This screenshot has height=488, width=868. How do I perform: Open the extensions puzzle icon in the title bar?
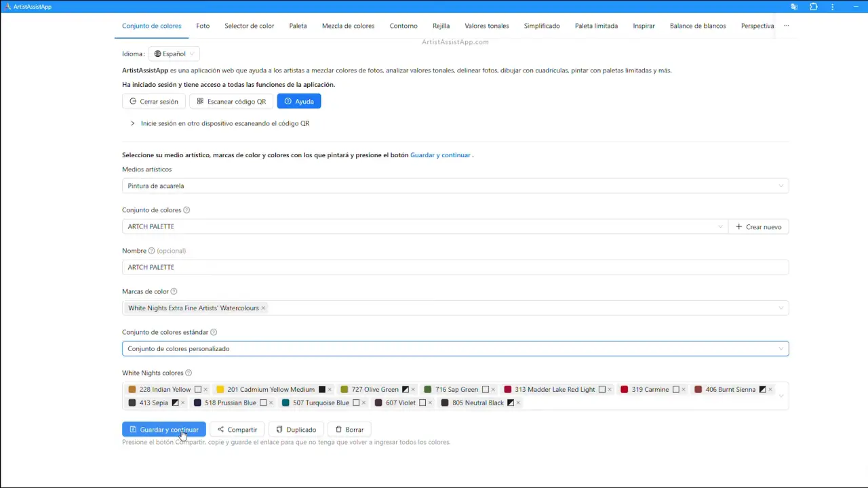tap(814, 7)
